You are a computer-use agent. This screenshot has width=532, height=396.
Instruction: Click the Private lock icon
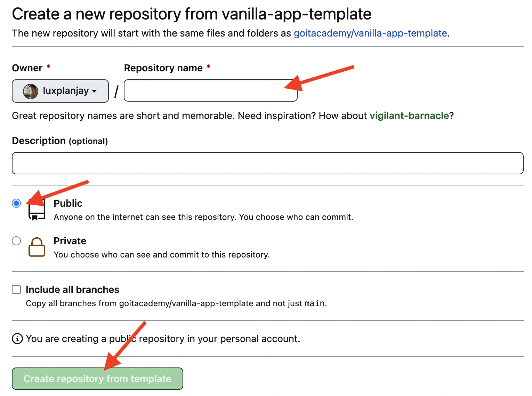37,247
